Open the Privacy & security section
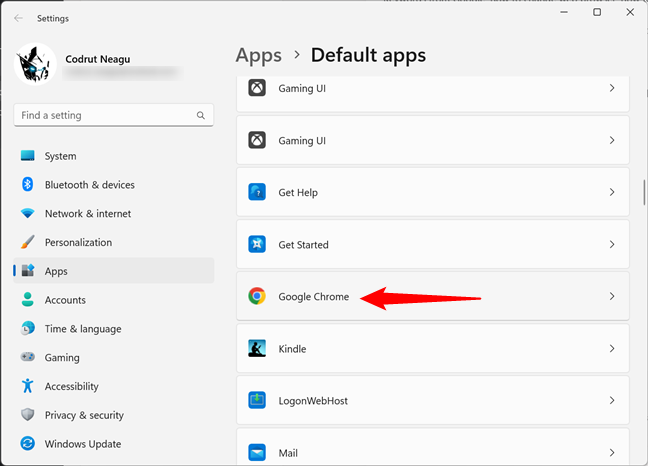 pyautogui.click(x=84, y=415)
